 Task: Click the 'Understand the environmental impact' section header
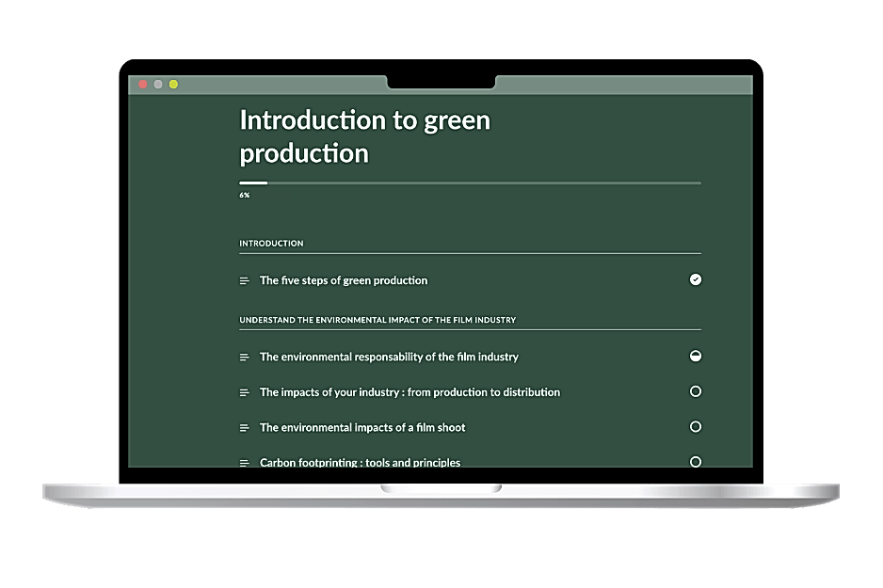pos(377,320)
